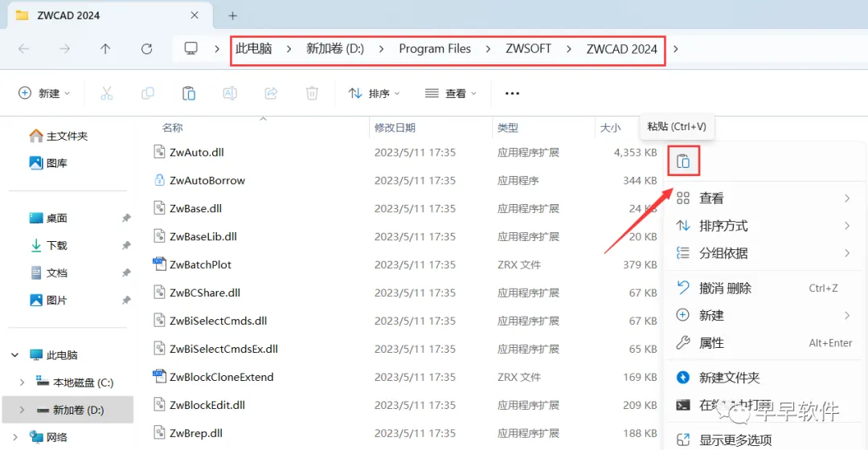Open 图片 in the sidebar

coord(47,300)
